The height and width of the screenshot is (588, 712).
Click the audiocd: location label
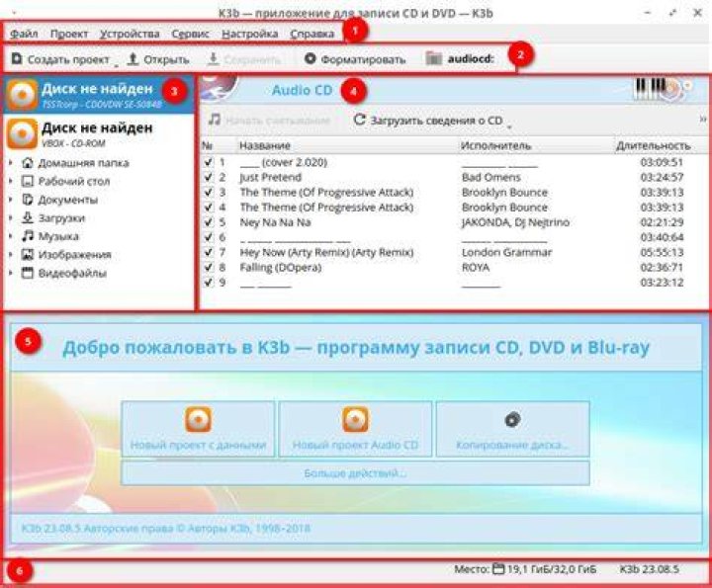pos(471,59)
